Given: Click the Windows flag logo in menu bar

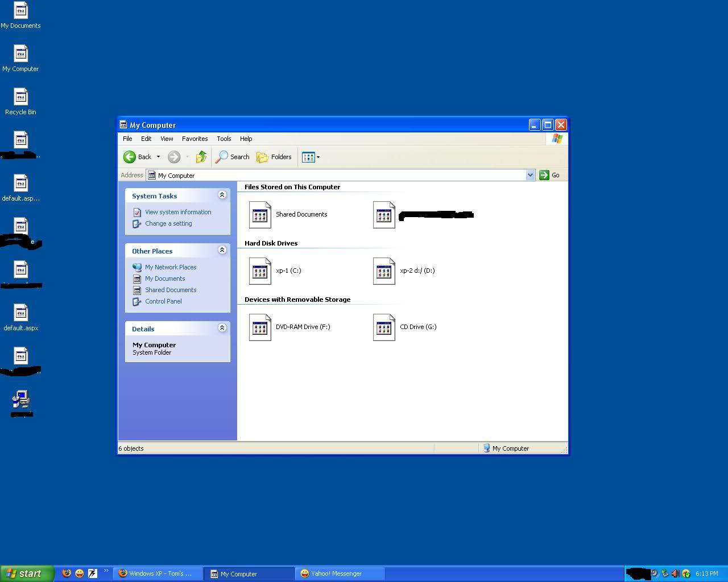Looking at the screenshot, I should (x=557, y=139).
